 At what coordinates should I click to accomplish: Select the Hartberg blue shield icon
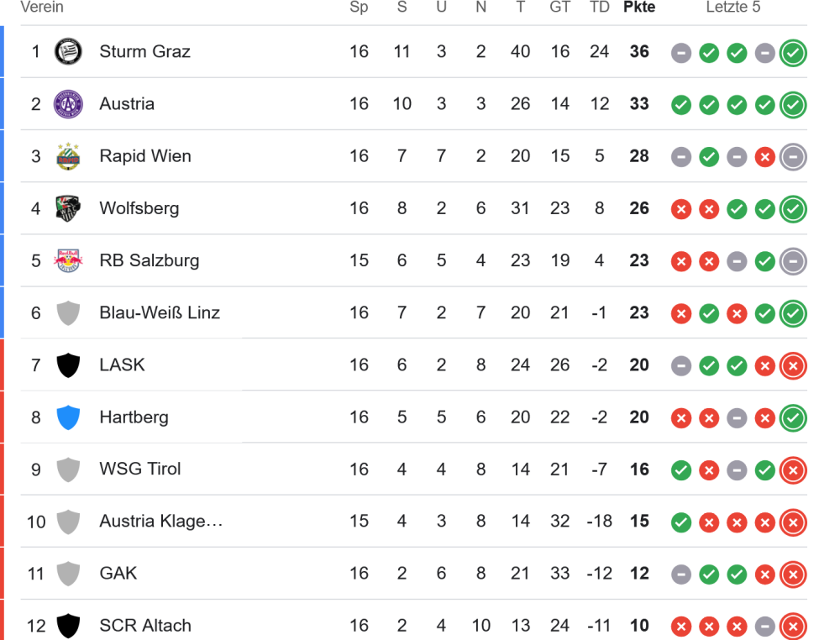coord(69,417)
